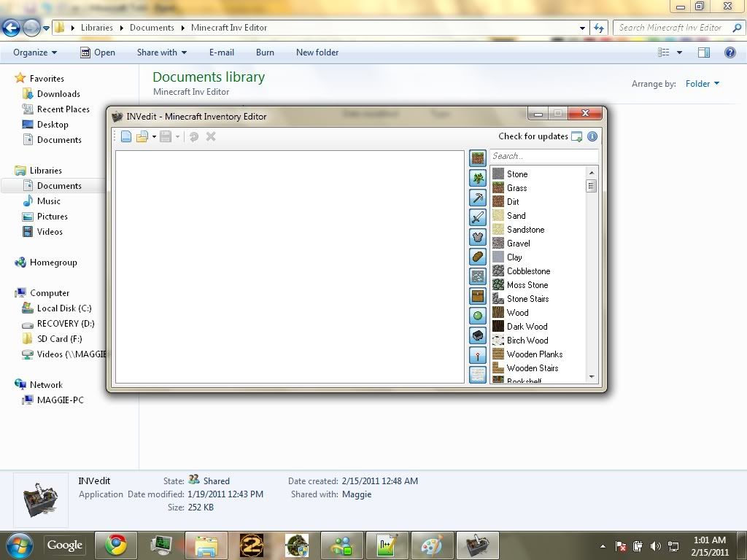747x560 pixels.
Task: Click the item list scrollbar up arrow
Action: [592, 172]
